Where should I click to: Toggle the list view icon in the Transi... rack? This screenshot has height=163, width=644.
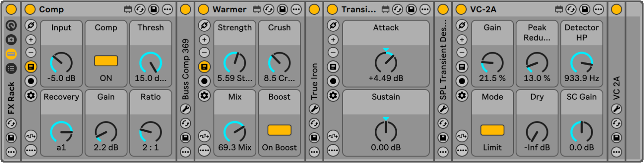(333, 67)
